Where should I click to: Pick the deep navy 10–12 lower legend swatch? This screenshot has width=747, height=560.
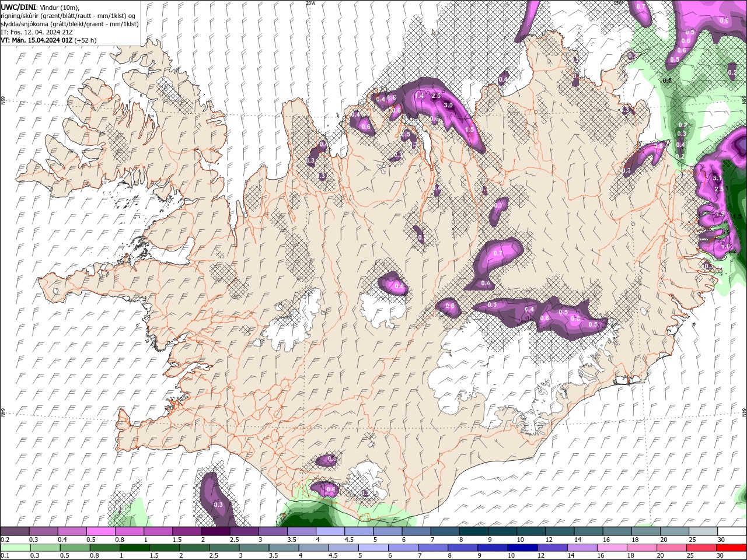pos(523,548)
